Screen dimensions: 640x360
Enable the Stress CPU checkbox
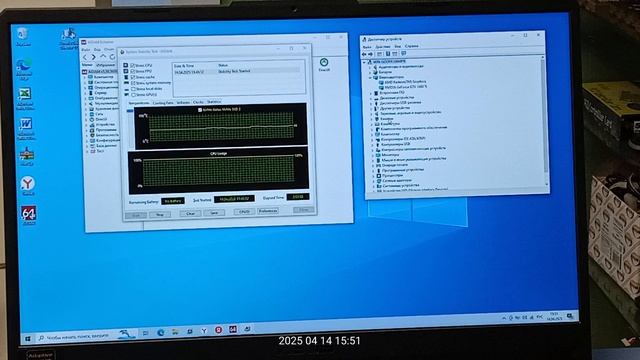133,65
